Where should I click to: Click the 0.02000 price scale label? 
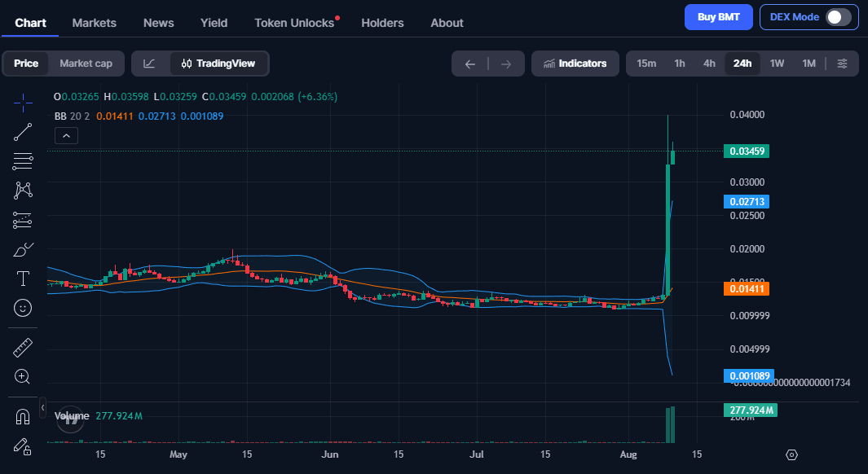pos(747,249)
